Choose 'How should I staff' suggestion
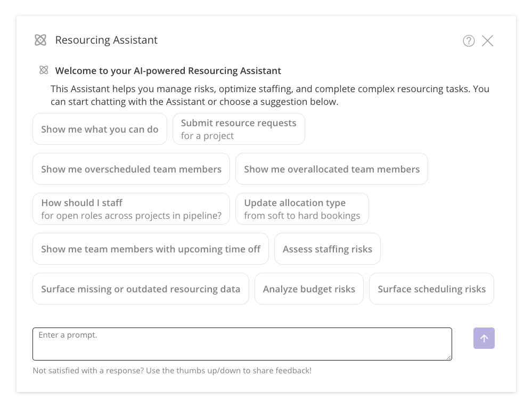 [131, 208]
